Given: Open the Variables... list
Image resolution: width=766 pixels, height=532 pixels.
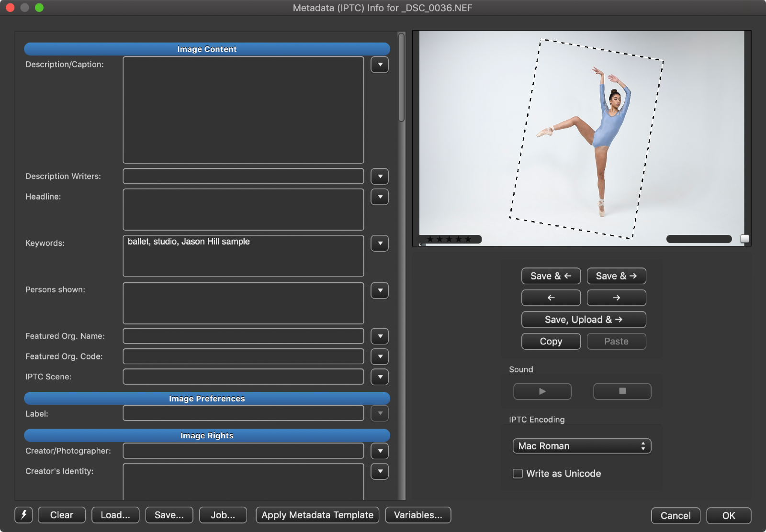Looking at the screenshot, I should click(418, 515).
